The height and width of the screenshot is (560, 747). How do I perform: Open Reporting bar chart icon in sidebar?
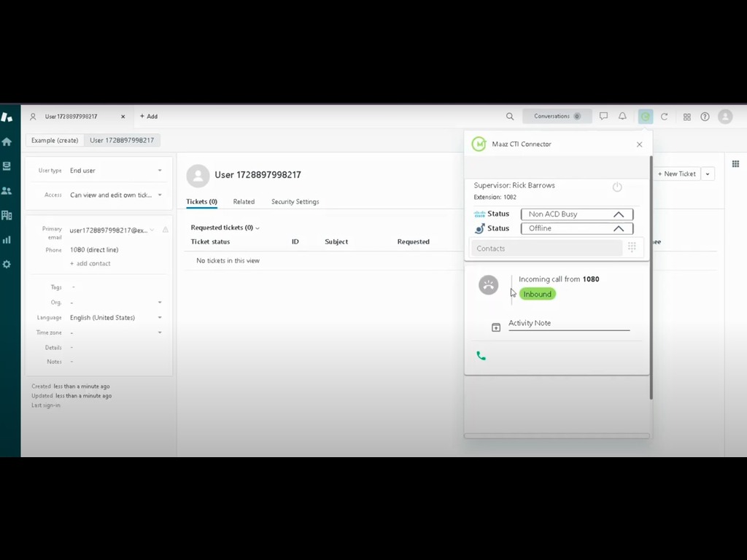7,239
